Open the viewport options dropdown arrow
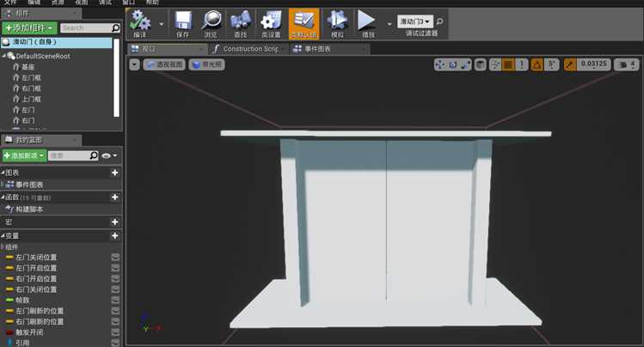 click(x=134, y=64)
